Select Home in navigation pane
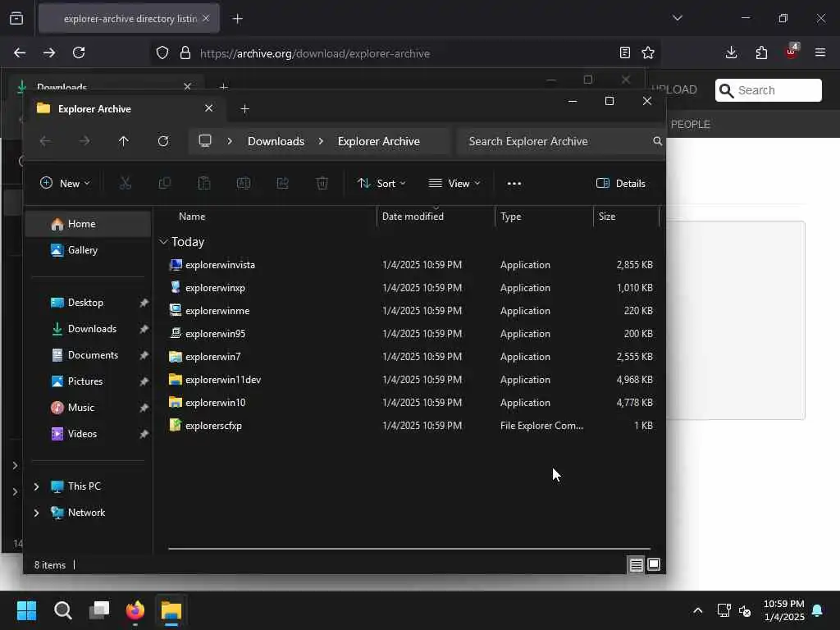This screenshot has height=630, width=840. pyautogui.click(x=88, y=224)
